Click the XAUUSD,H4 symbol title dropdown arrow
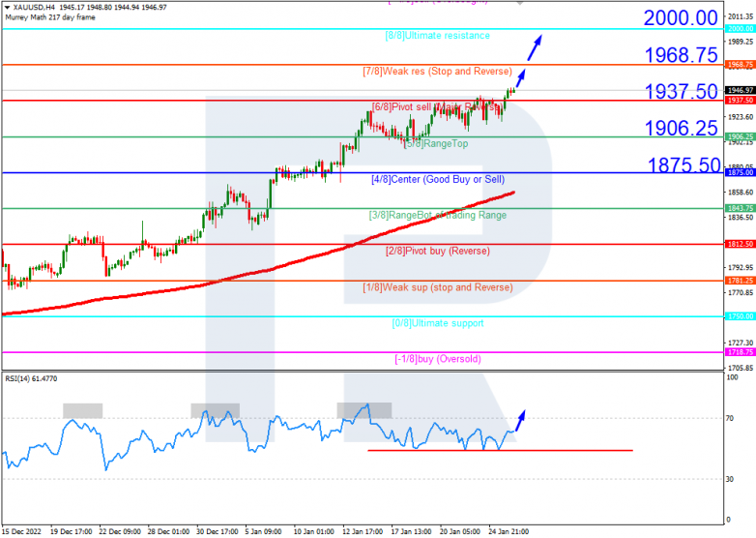Image resolution: width=756 pixels, height=538 pixels. coord(7,7)
